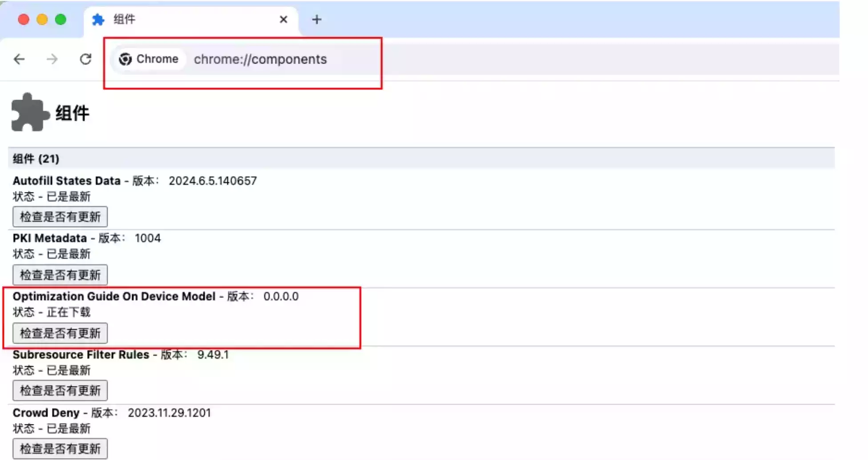
Task: Close the 组件 tab
Action: pos(283,20)
